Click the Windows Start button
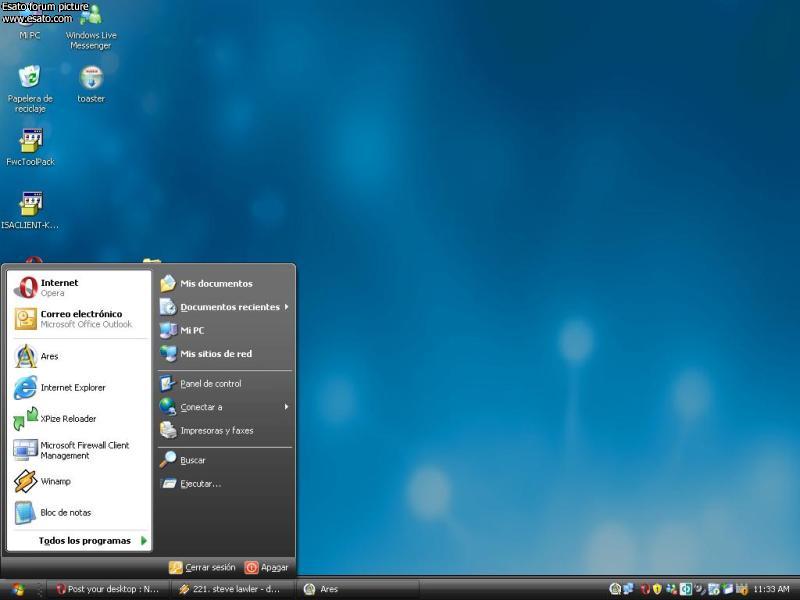The height and width of the screenshot is (600, 800). 17,589
